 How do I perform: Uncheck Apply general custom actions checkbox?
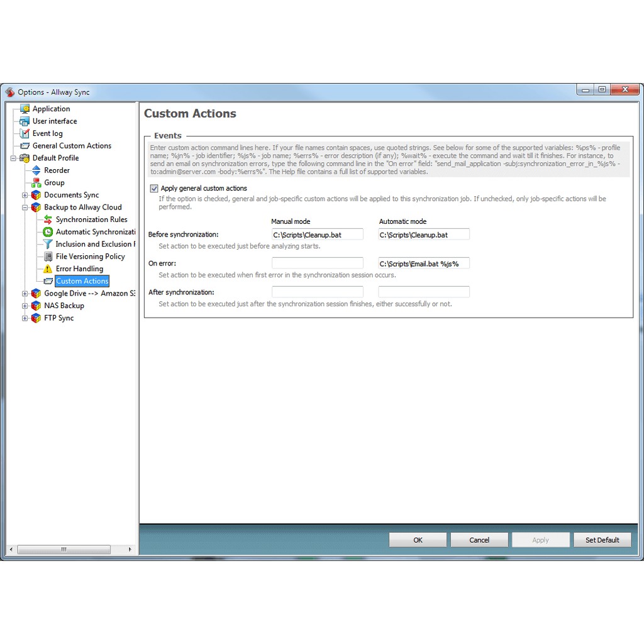pos(154,188)
